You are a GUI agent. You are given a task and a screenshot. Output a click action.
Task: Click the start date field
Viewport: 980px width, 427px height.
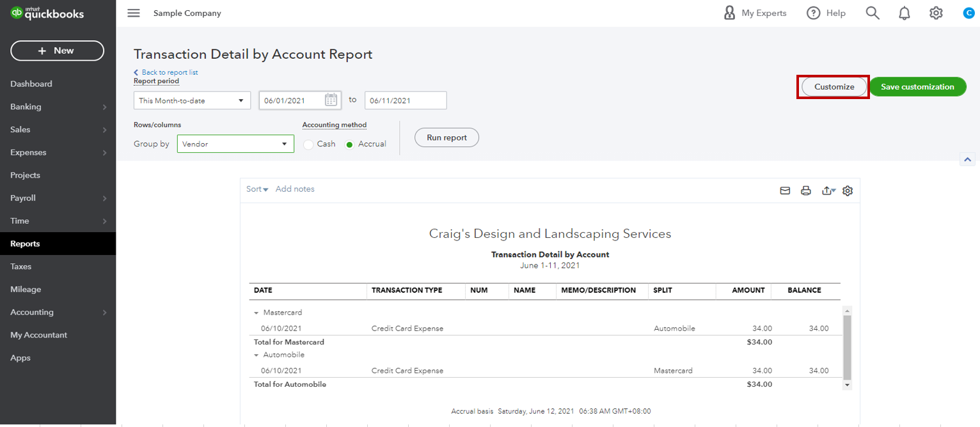(x=294, y=100)
